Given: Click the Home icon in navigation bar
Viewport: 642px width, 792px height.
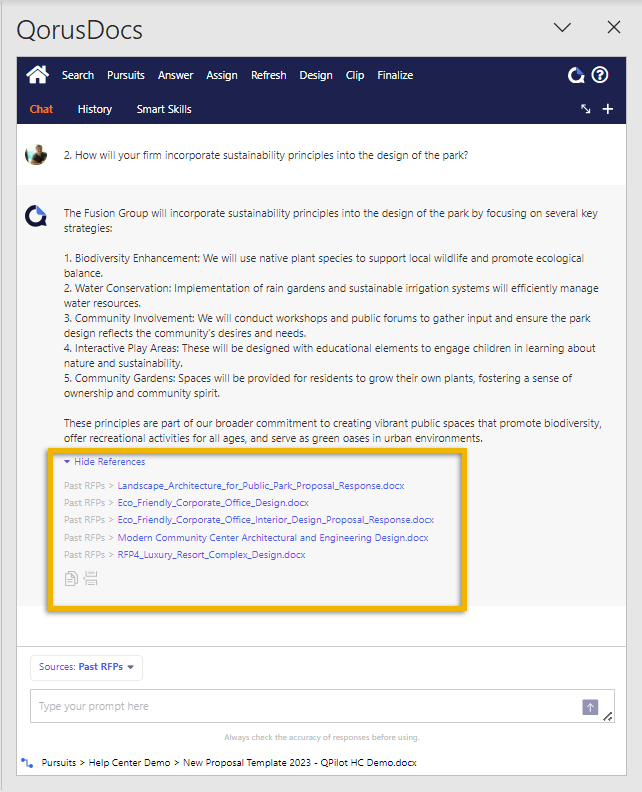Looking at the screenshot, I should [37, 75].
